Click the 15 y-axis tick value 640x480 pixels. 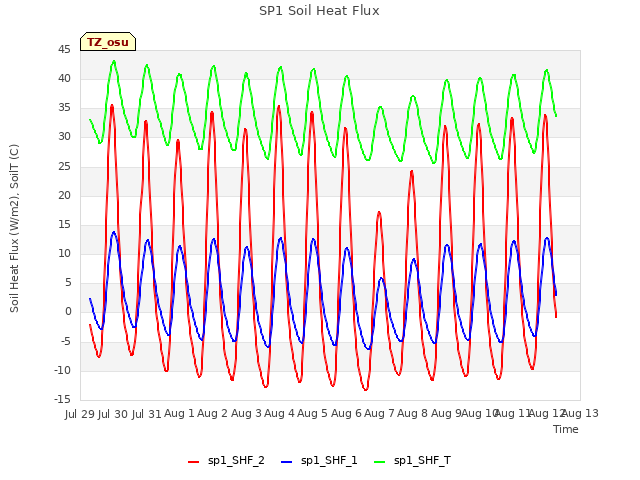coord(64,224)
